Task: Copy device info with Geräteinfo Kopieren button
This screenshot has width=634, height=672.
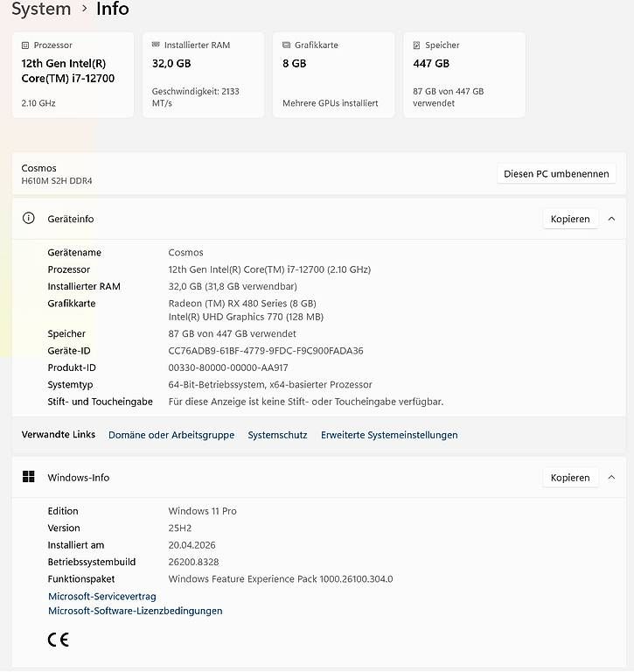Action: click(570, 219)
